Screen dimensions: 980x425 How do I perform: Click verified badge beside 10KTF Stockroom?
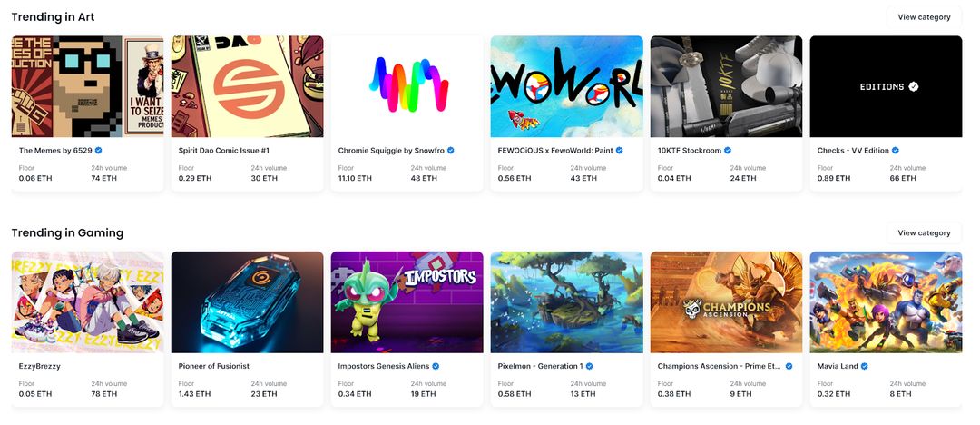pos(728,150)
